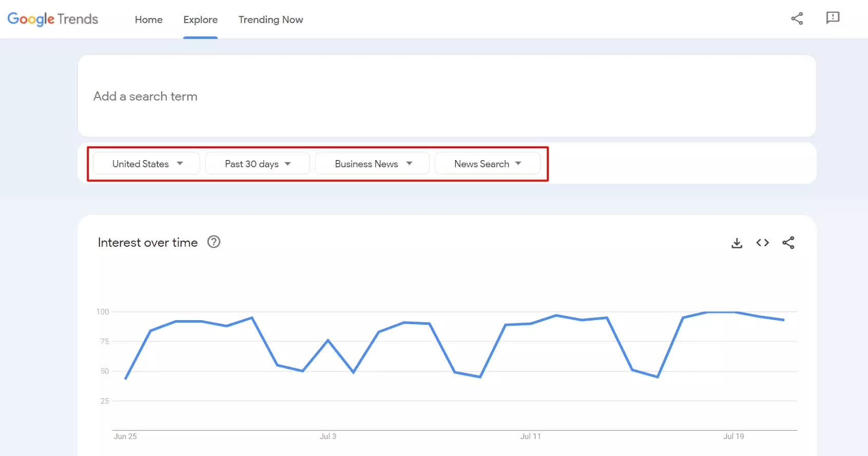Click the 25 value on y-axis
The image size is (868, 456).
click(105, 401)
